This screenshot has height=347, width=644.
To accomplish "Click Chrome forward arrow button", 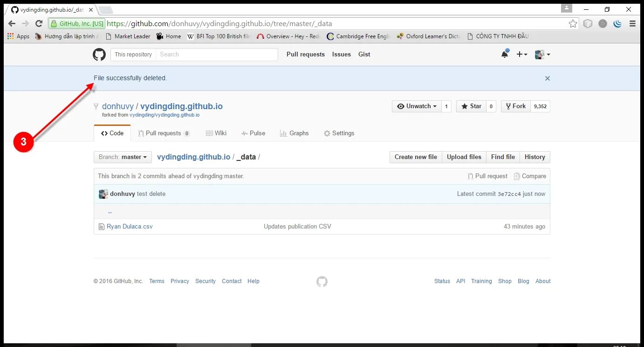I will tap(26, 23).
